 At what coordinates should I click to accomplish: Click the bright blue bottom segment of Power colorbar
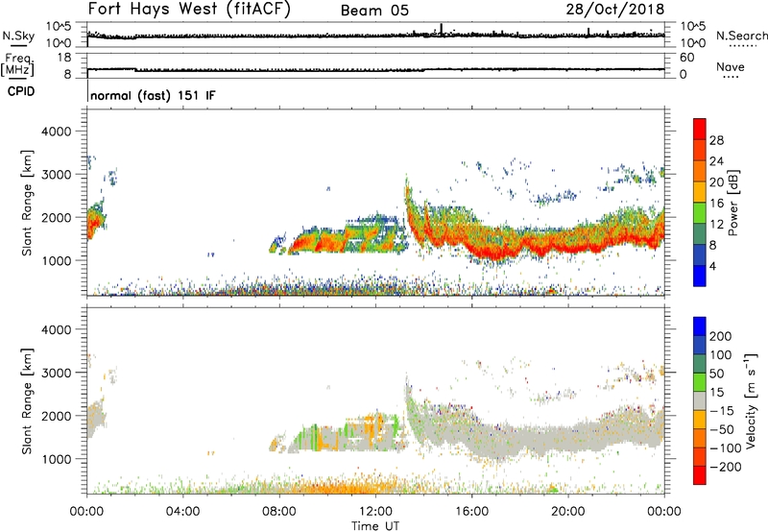click(700, 276)
